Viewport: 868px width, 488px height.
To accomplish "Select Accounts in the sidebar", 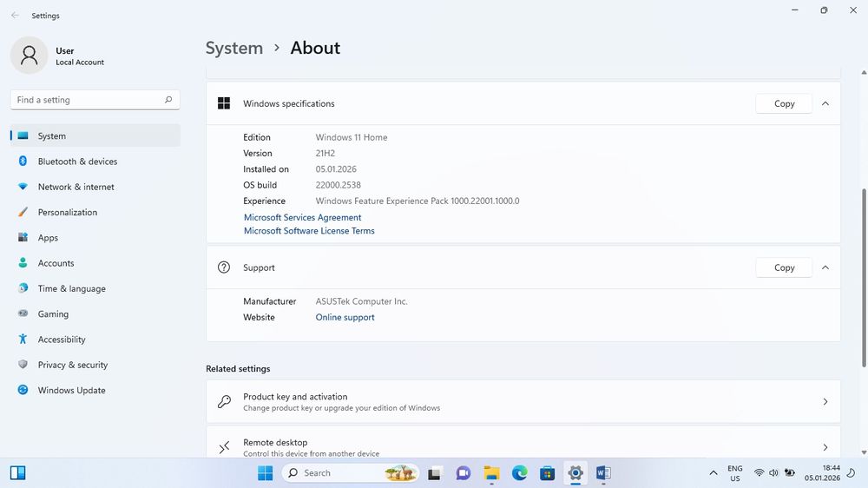I will coord(95,263).
